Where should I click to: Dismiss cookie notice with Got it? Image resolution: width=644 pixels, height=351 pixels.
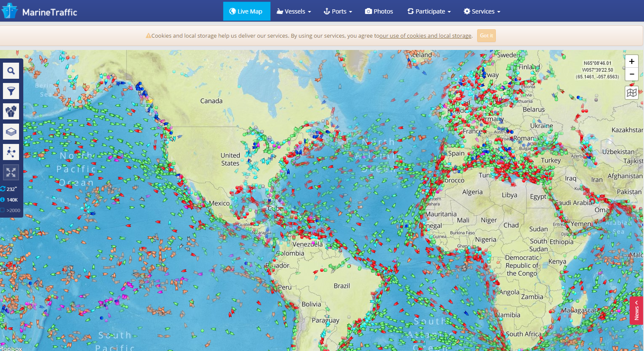486,36
